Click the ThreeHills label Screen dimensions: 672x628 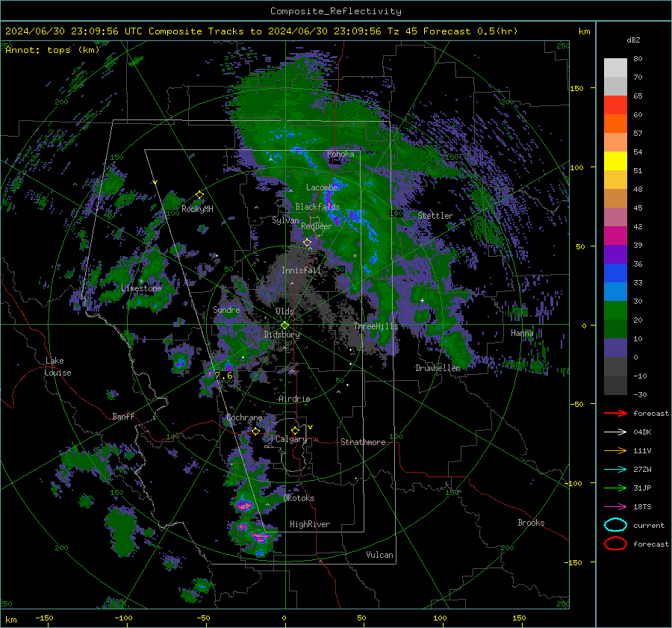tap(376, 326)
